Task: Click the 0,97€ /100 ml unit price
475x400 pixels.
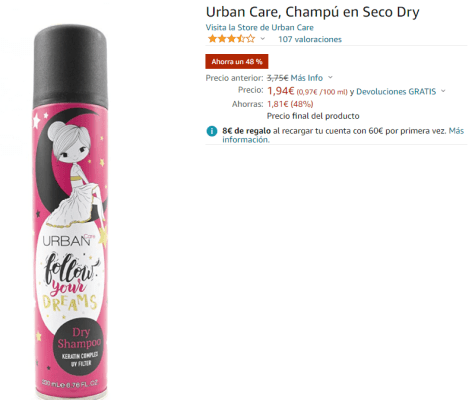Action: click(322, 92)
